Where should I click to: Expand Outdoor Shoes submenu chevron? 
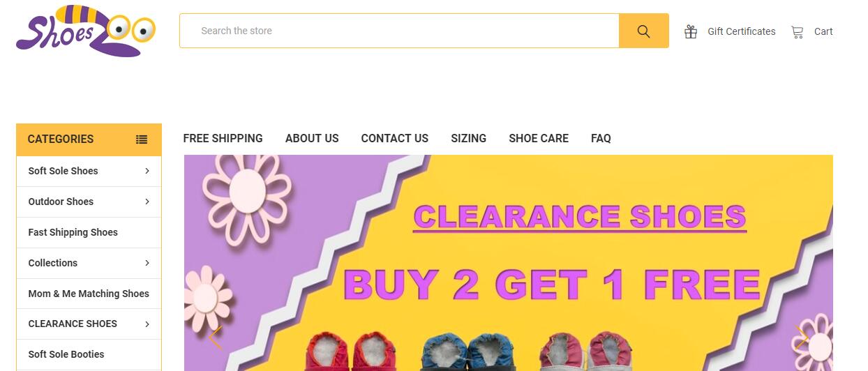pos(147,202)
